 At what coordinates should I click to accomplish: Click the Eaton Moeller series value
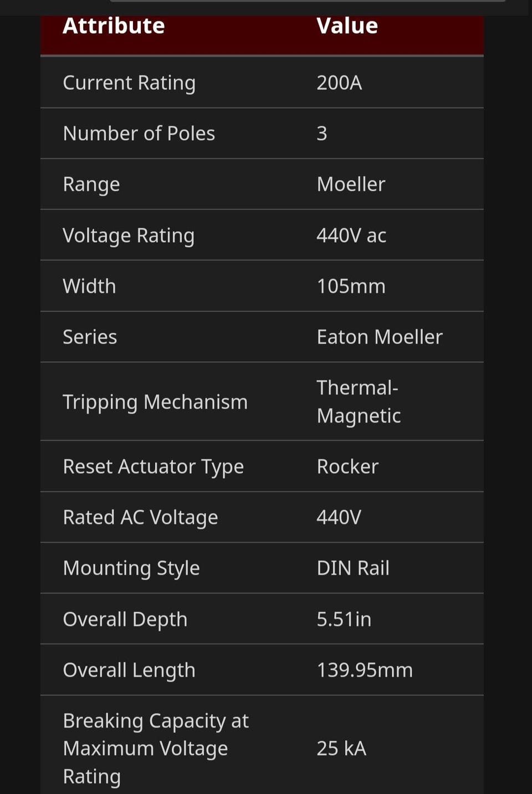pyautogui.click(x=380, y=337)
